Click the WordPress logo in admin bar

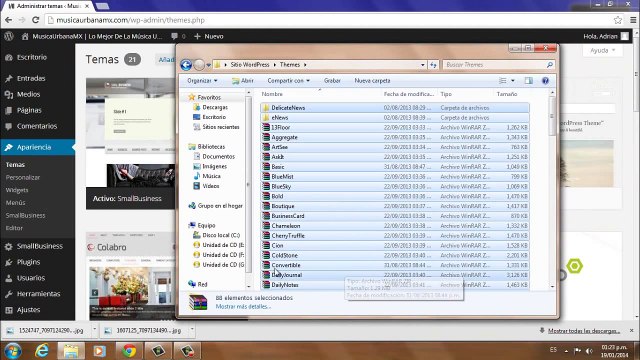click(9, 36)
